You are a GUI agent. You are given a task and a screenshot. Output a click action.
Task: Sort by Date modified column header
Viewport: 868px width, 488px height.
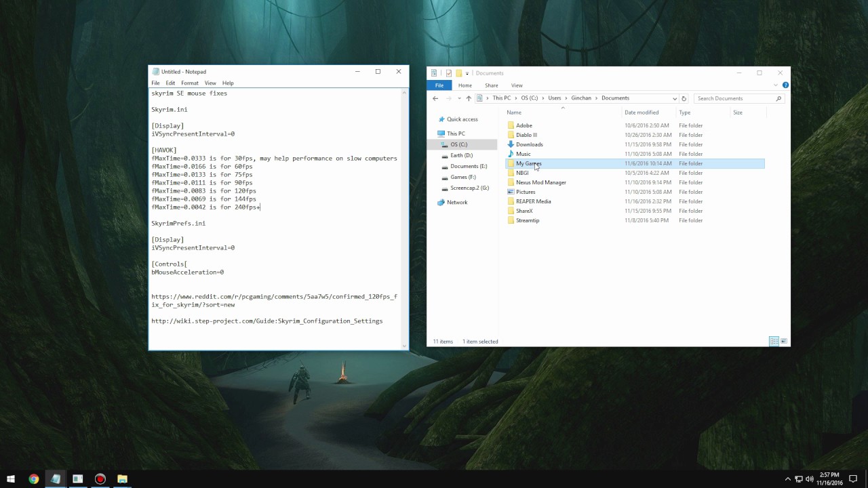(x=649, y=113)
